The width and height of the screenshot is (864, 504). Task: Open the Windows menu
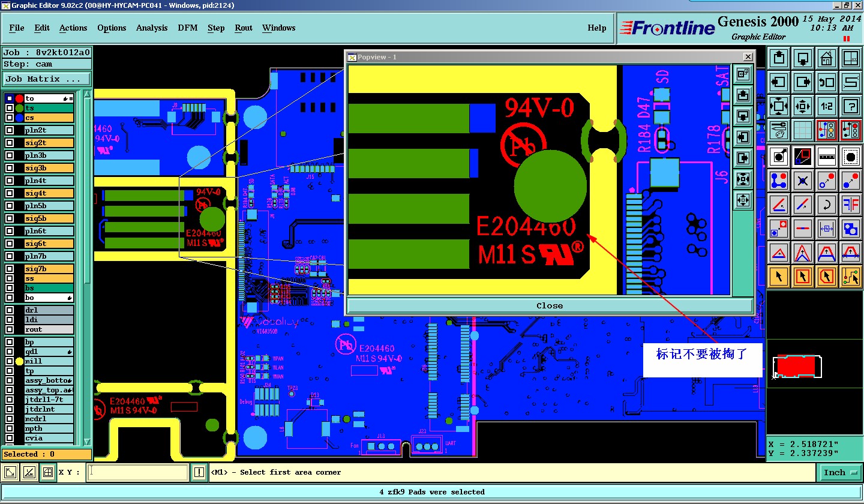[278, 28]
